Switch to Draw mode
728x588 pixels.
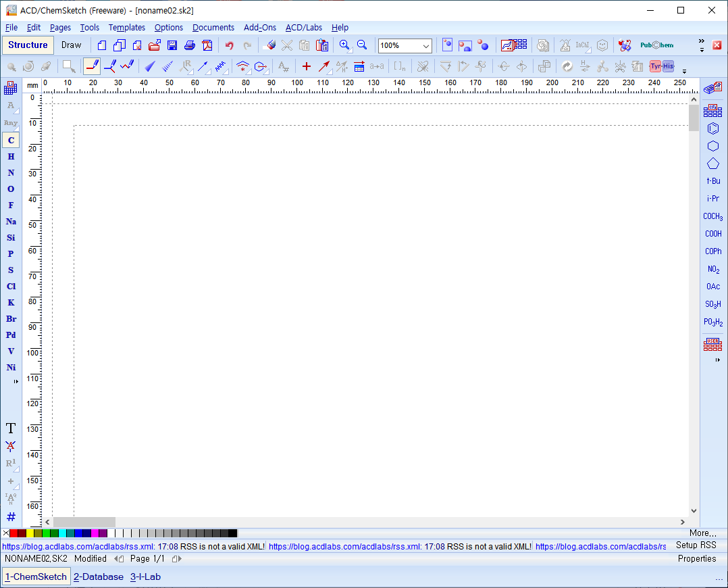(x=71, y=45)
